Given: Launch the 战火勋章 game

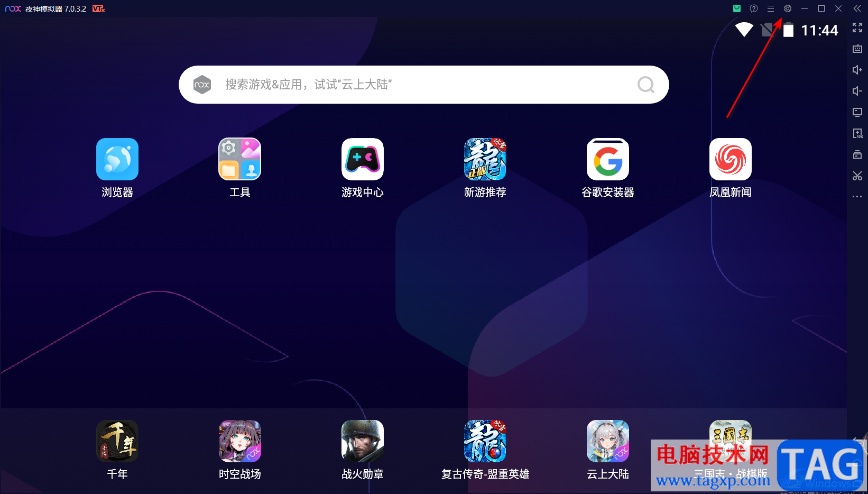Looking at the screenshot, I should coord(363,450).
